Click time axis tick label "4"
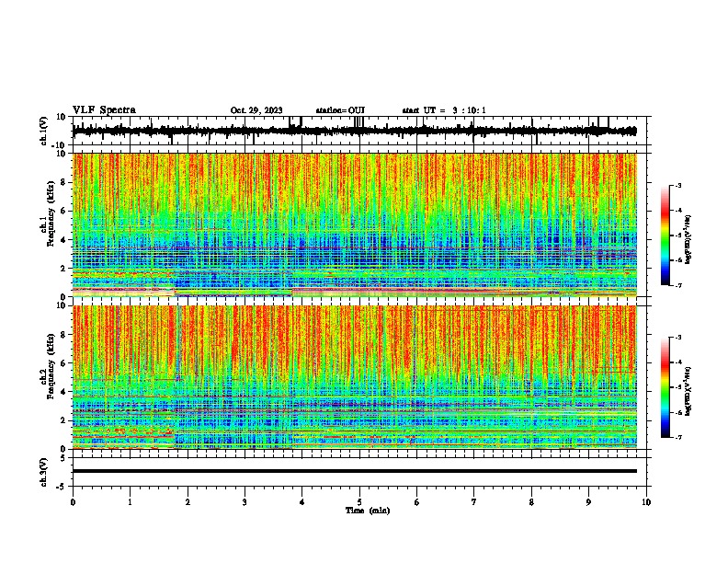Viewport: 728px width, 563px height. pyautogui.click(x=302, y=502)
